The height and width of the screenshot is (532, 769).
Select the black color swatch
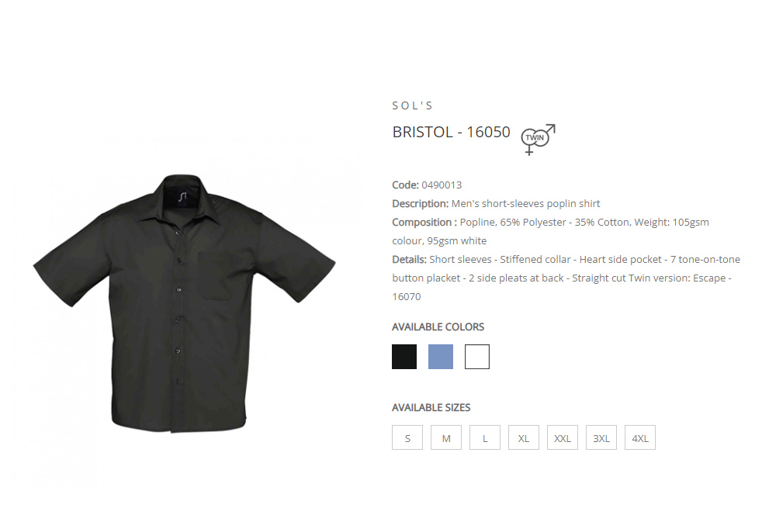pos(404,357)
